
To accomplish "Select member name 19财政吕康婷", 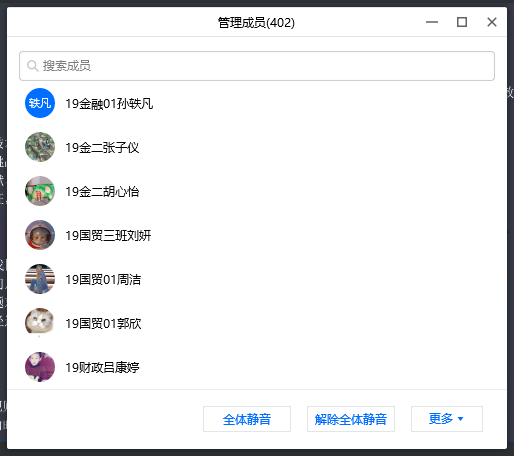I will point(102,367).
